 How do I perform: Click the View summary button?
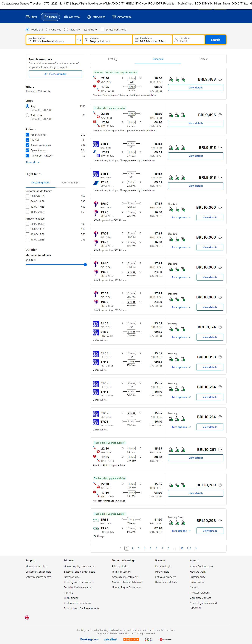pos(55,74)
